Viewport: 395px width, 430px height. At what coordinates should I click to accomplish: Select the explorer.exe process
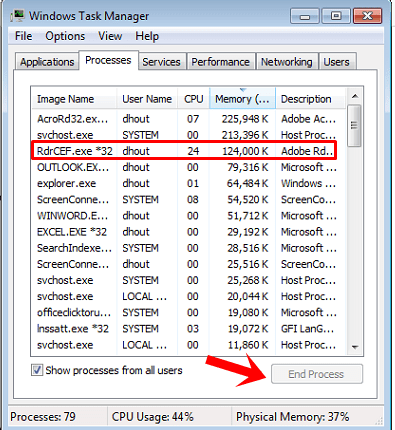pyautogui.click(x=188, y=183)
